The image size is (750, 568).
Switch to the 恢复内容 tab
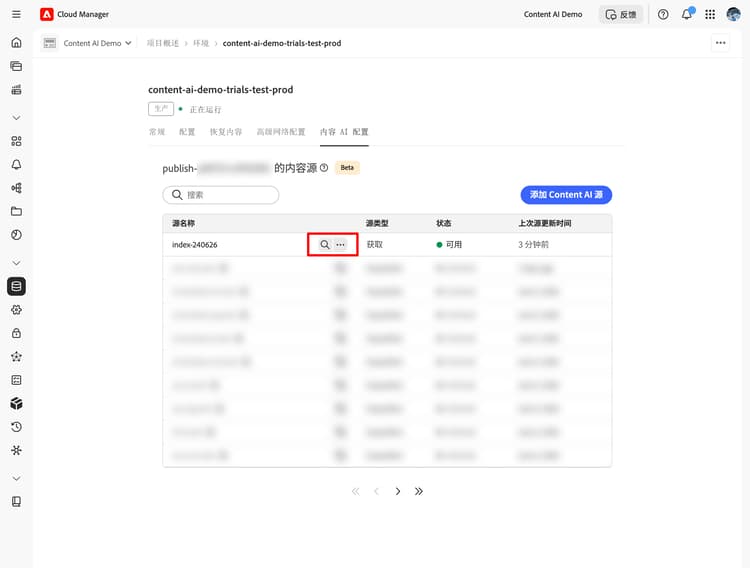coord(226,132)
